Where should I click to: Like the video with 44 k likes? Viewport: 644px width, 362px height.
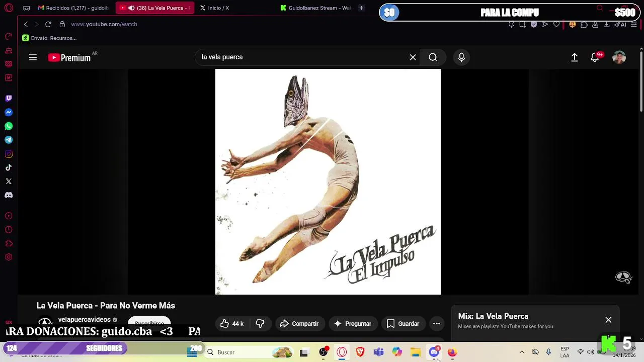(x=232, y=324)
